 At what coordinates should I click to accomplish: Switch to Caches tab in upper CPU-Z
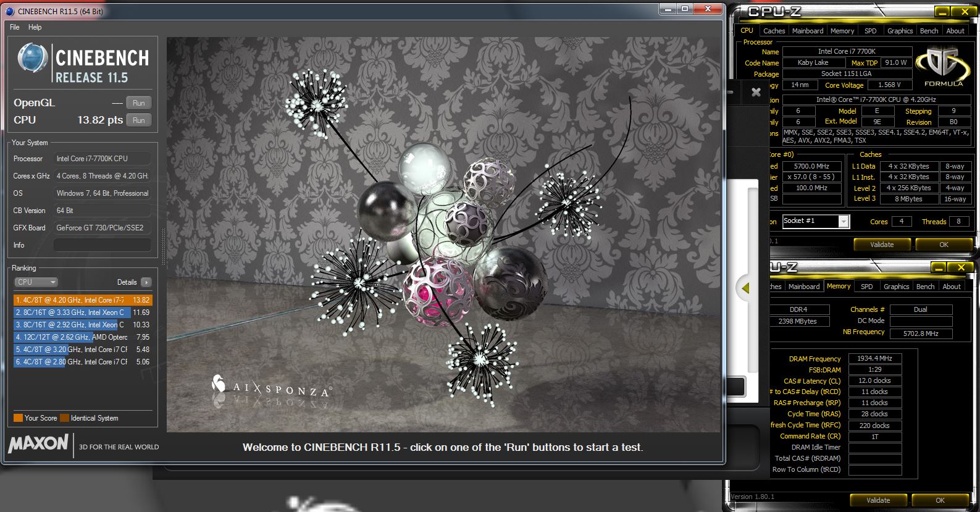pos(774,31)
